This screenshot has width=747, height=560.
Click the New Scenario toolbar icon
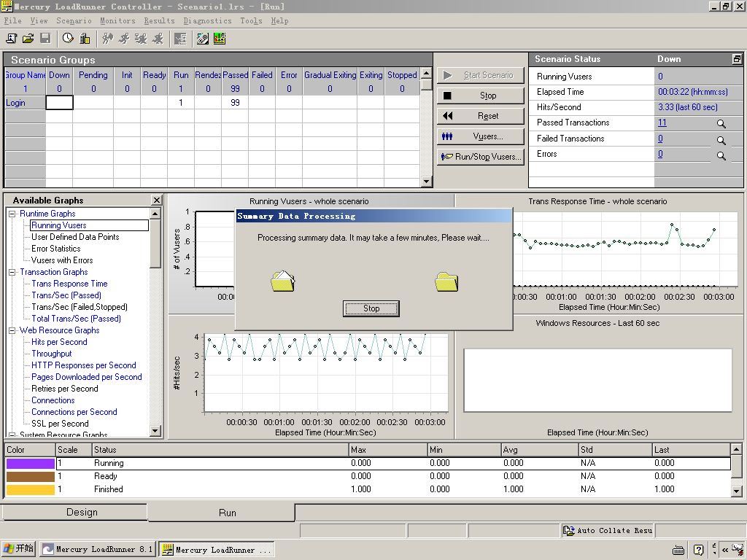11,39
